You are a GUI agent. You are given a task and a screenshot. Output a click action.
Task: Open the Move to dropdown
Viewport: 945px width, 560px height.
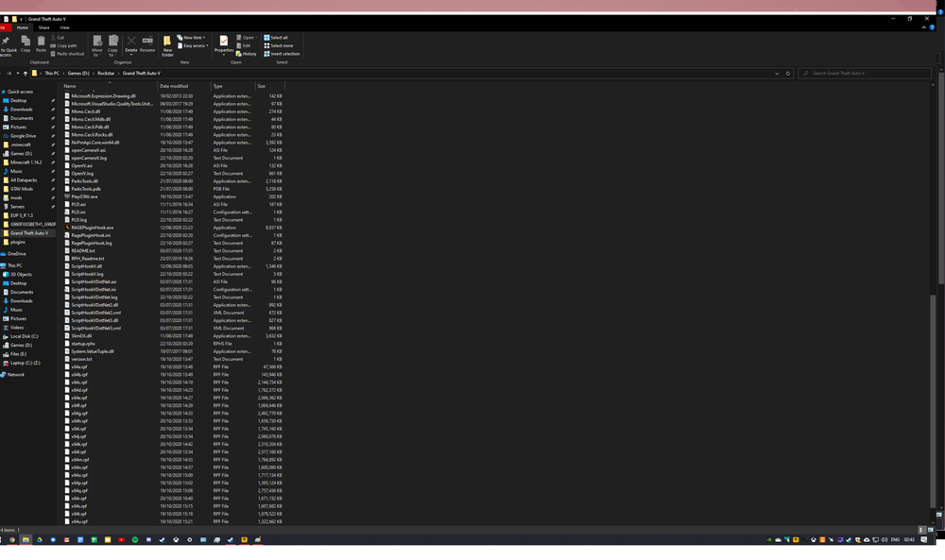97,55
